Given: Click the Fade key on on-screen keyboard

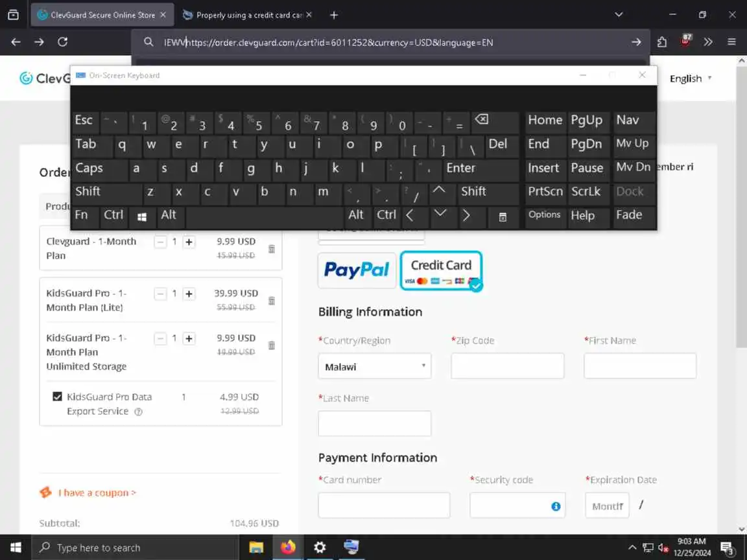Looking at the screenshot, I should 634,216.
